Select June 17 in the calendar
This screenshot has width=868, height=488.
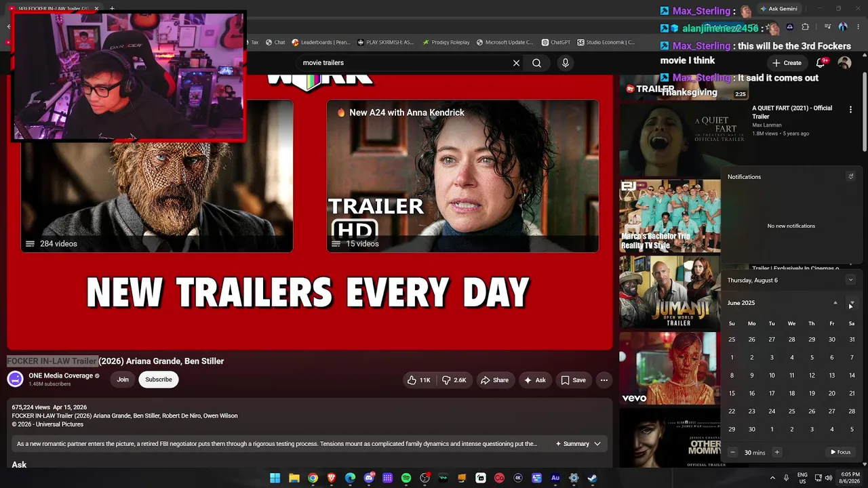click(772, 393)
